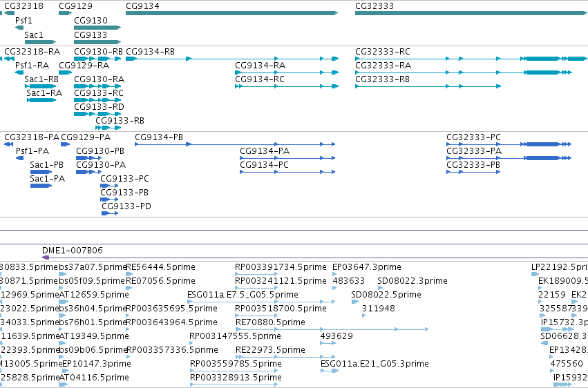Select EST RP003391734.5prime
Image resolution: width=588 pixels, height=388 pixels.
pyautogui.click(x=256, y=274)
